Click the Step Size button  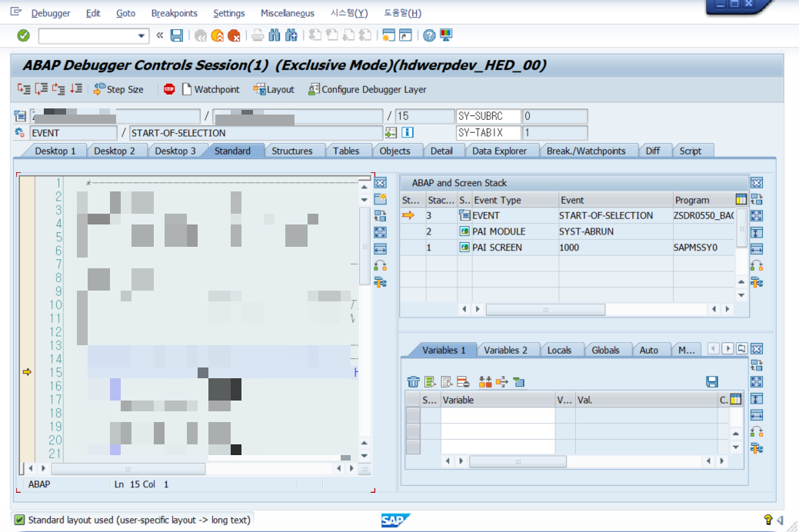click(118, 90)
